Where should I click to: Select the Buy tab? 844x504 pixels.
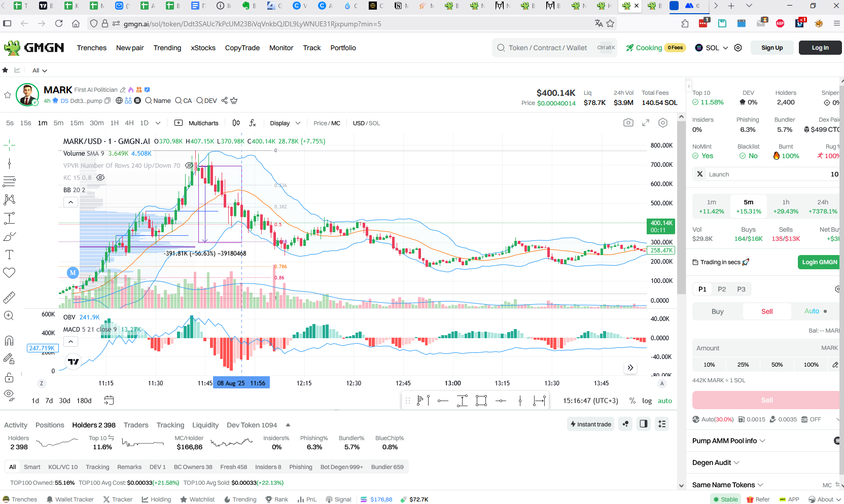click(x=717, y=311)
